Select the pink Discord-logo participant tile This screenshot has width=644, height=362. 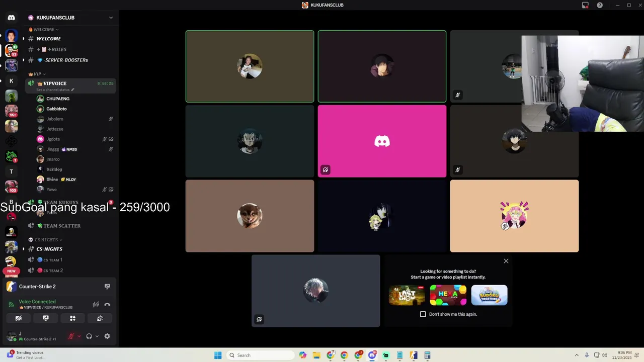point(382,141)
